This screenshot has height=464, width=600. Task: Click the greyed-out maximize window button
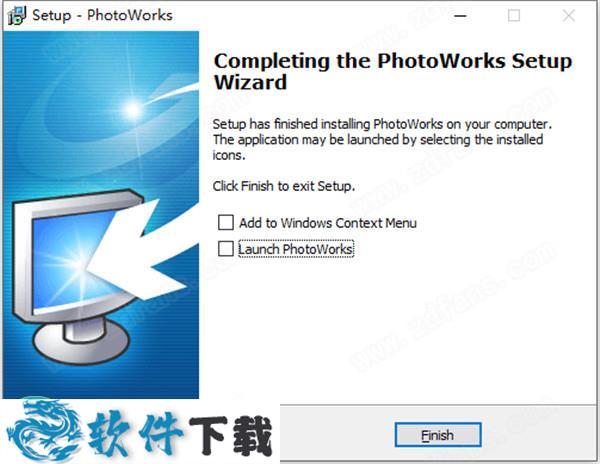tap(514, 16)
